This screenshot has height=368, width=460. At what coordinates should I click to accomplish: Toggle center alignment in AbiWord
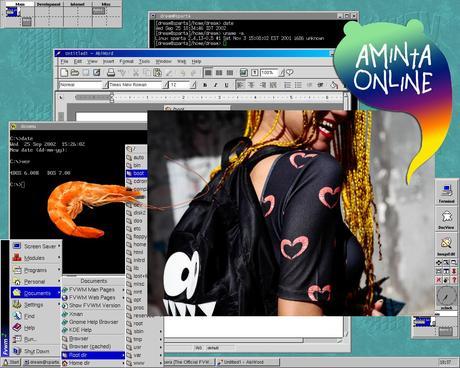(x=251, y=85)
